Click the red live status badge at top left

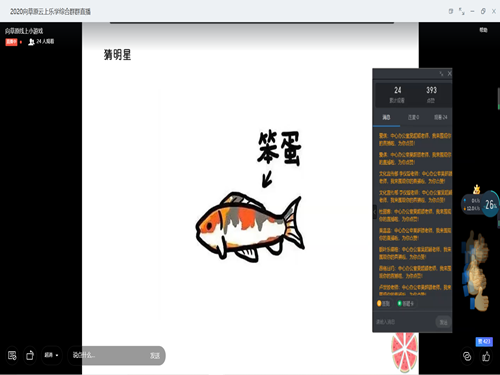pos(11,42)
